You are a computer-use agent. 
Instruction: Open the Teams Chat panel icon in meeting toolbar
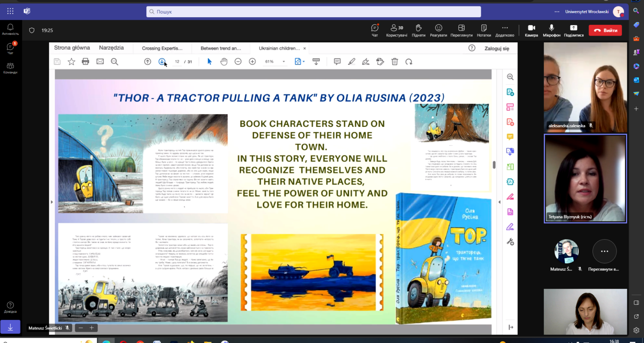pyautogui.click(x=375, y=29)
